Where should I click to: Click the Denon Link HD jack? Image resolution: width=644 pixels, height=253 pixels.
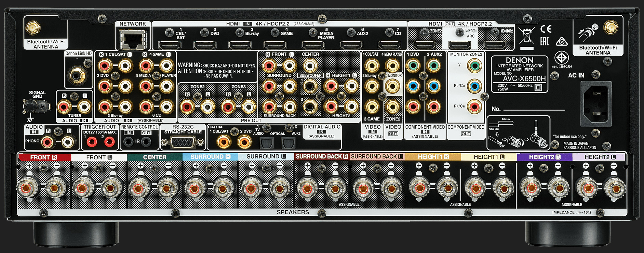[x=76, y=75]
